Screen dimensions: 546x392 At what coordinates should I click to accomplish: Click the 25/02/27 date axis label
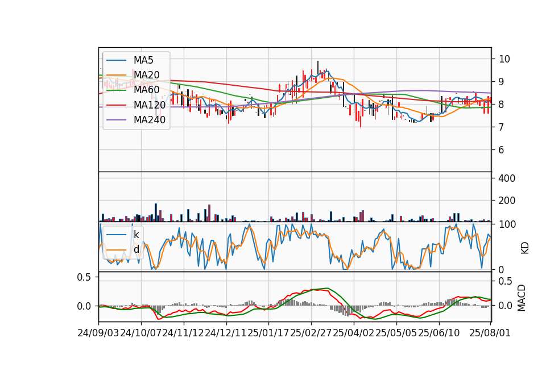[311, 333]
